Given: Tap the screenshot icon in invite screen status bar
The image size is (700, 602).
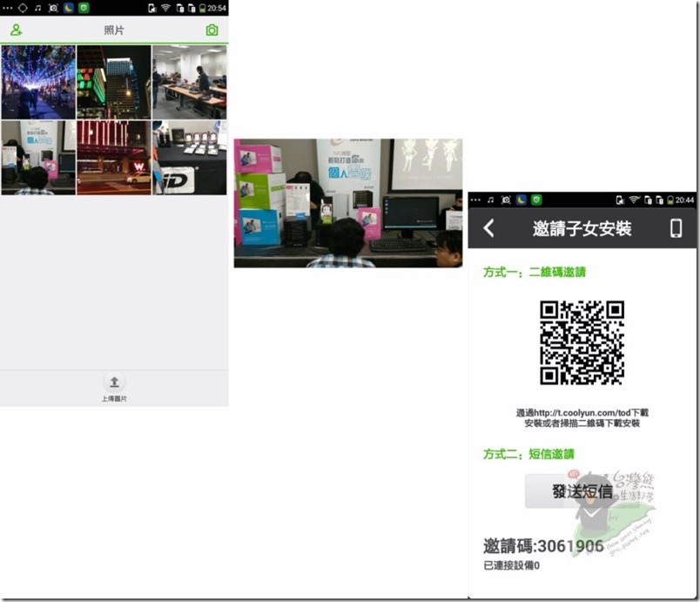Looking at the screenshot, I should [506, 200].
